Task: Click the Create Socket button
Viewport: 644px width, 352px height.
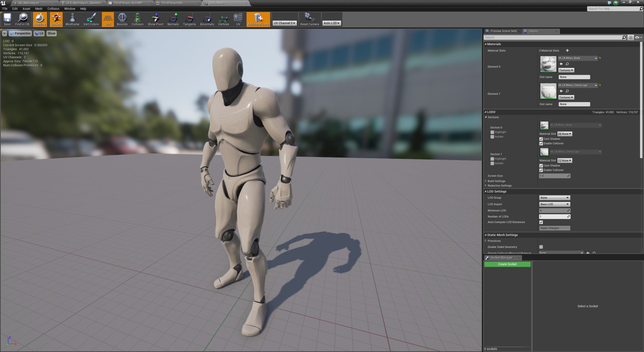Action: 507,264
